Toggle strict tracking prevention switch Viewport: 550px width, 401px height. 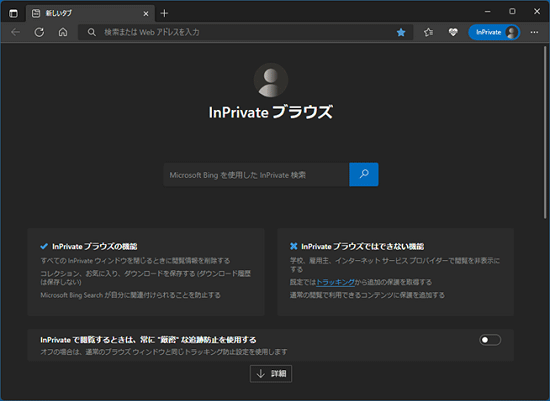point(490,340)
